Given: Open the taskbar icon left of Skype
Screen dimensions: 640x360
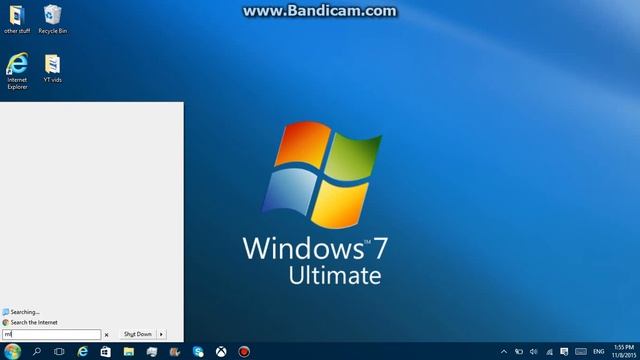Looking at the screenshot, I should 175,351.
